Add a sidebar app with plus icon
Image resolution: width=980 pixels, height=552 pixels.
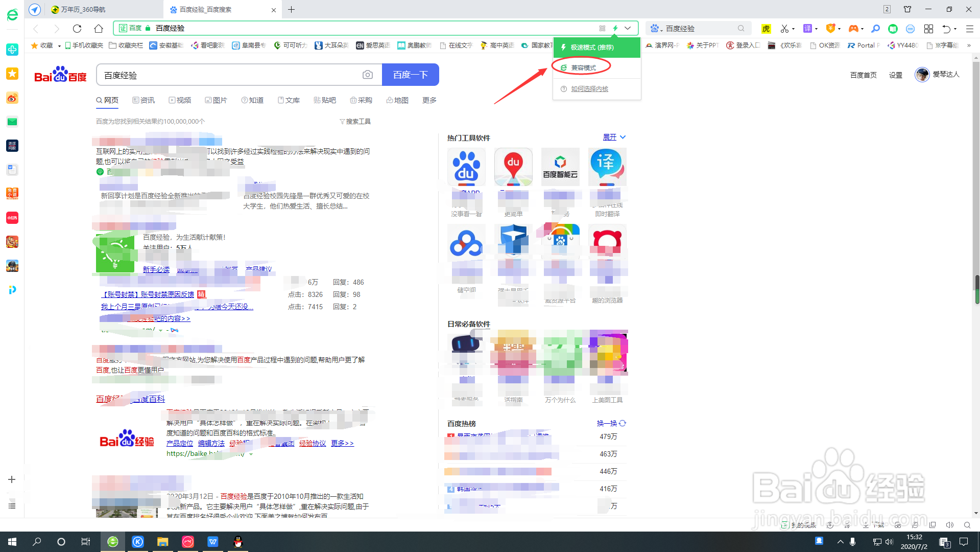click(12, 479)
